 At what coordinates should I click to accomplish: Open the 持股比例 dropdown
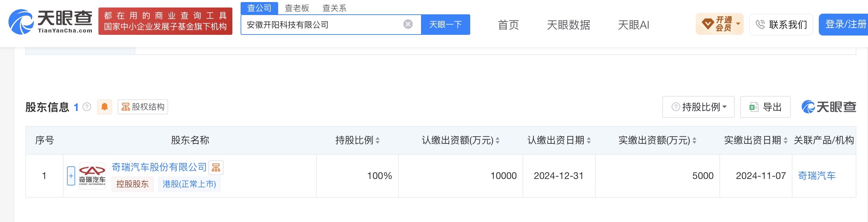point(699,107)
